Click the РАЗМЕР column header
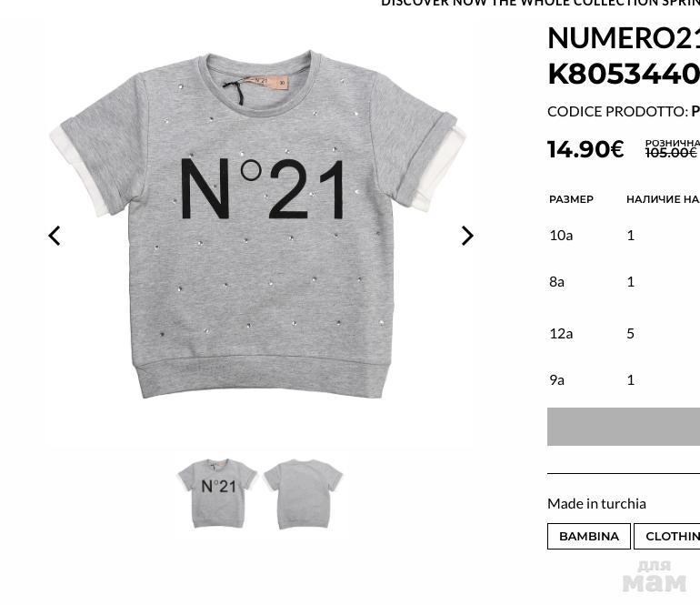 click(571, 199)
